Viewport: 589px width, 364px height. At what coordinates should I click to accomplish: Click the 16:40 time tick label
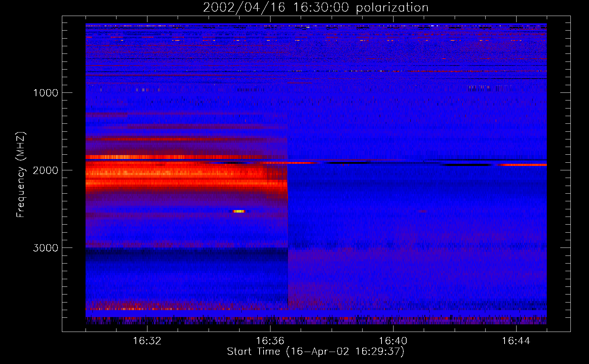tap(393, 341)
